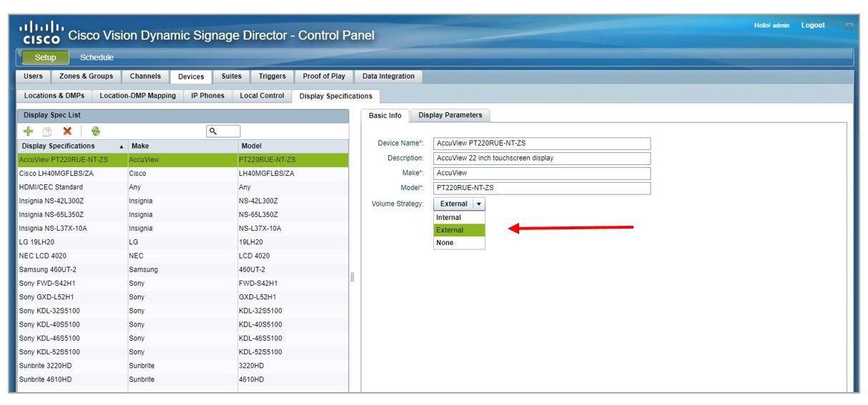Select Sony KDL-40S5100 row
This screenshot has height=405, width=868.
tap(183, 324)
